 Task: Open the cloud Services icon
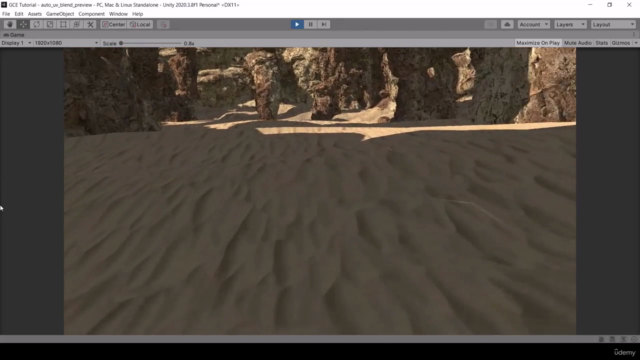507,24
